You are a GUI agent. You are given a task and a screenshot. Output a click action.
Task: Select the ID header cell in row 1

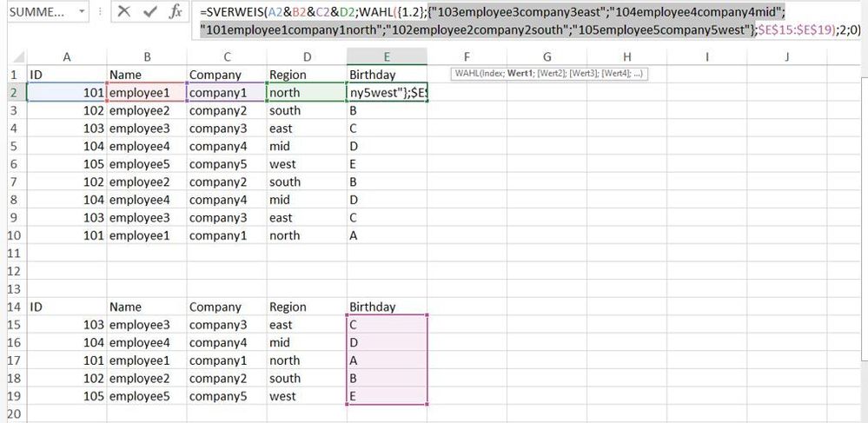click(x=67, y=75)
